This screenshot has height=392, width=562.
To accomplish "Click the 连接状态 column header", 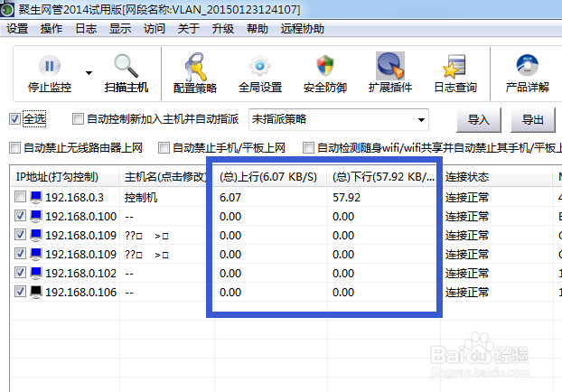I will tap(496, 177).
